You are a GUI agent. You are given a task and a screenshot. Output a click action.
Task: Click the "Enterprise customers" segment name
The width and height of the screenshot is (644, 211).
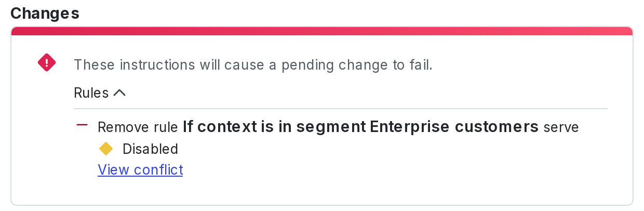[454, 127]
